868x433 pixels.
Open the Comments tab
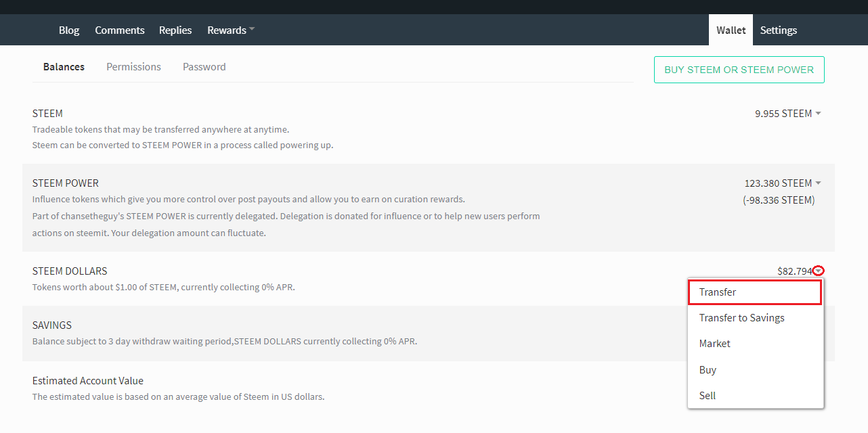120,30
